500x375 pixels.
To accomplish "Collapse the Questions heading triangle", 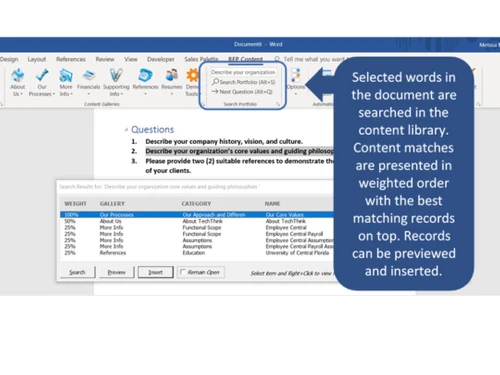I will point(126,130).
